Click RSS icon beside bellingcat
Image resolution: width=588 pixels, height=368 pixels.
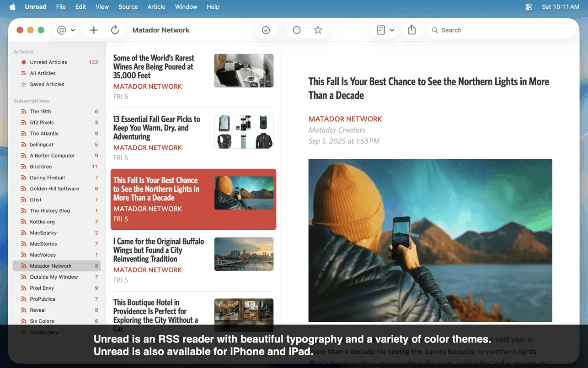click(24, 145)
